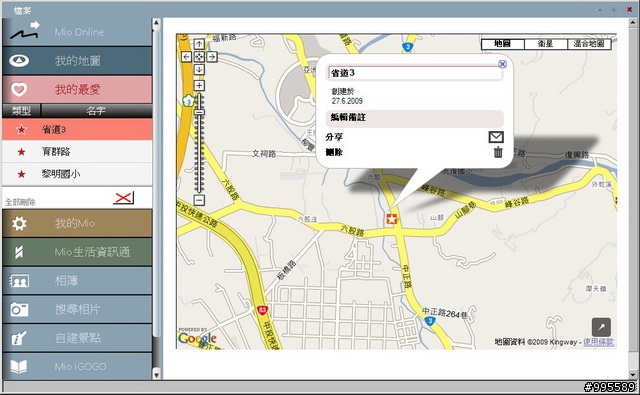
Task: Click the main panel scrollbar down arrow
Action: (x=633, y=374)
